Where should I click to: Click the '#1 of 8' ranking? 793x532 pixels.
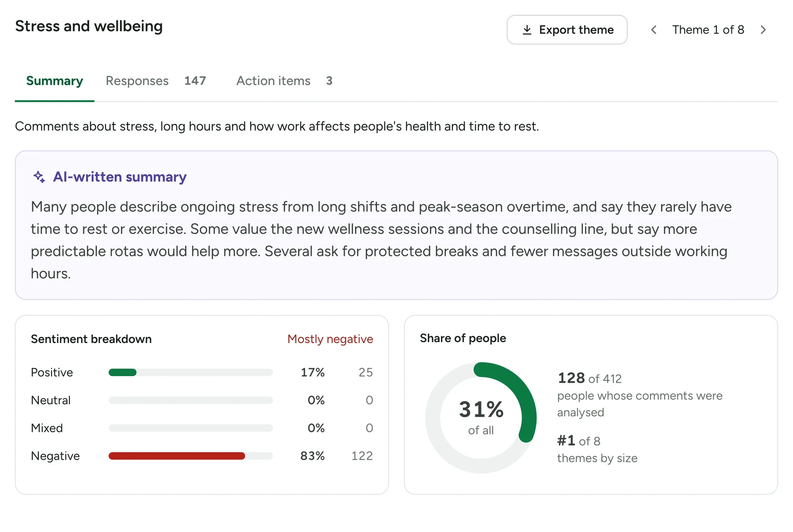579,441
